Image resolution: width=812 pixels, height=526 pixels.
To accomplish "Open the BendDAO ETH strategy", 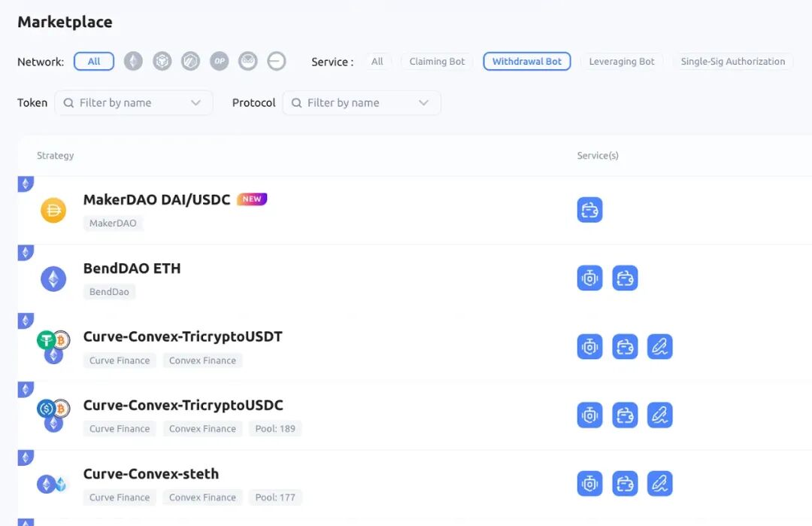I will (x=132, y=269).
